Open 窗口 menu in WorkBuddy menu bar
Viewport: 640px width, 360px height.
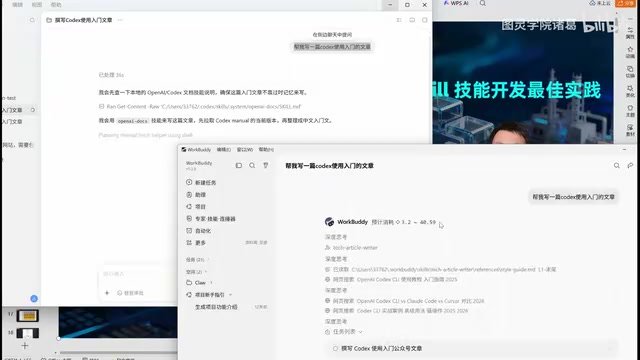click(244, 150)
